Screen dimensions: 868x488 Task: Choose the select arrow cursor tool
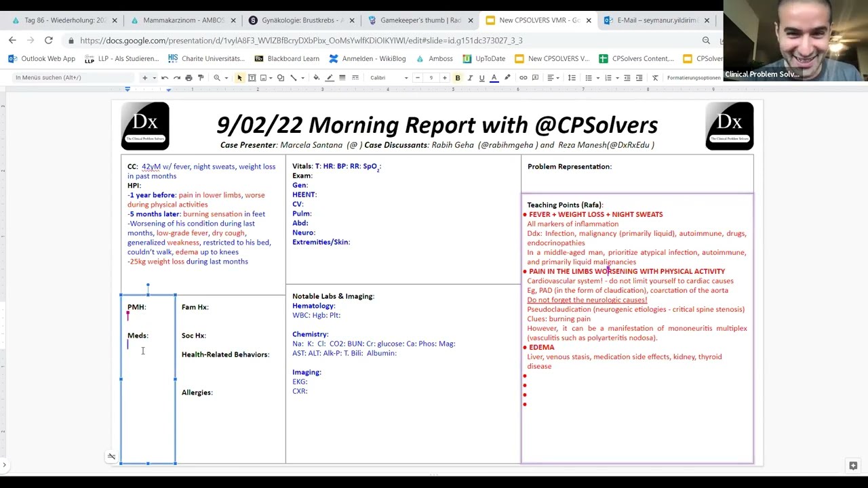[x=239, y=78]
